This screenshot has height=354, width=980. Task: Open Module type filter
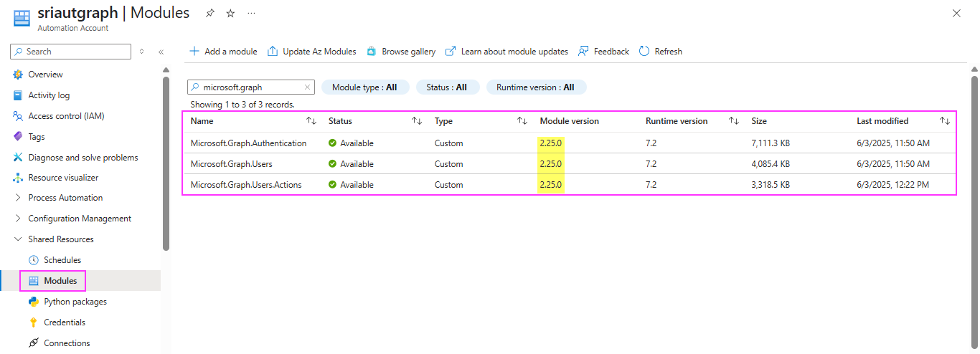click(365, 87)
